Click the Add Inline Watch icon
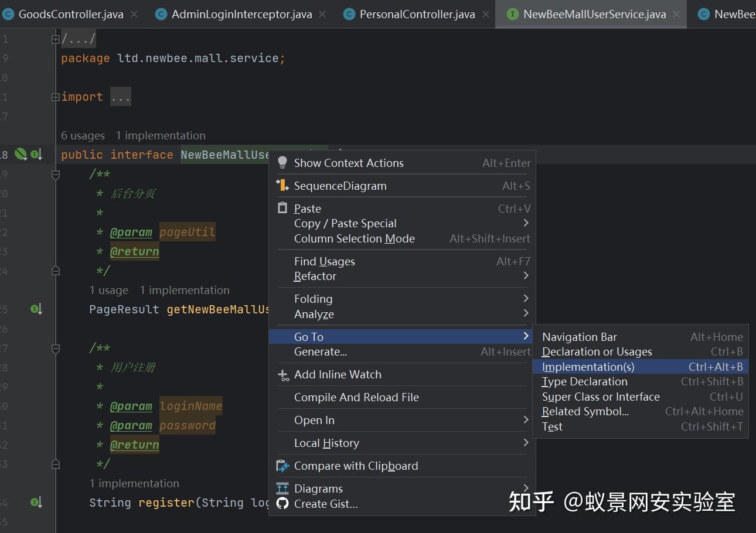 [x=282, y=375]
